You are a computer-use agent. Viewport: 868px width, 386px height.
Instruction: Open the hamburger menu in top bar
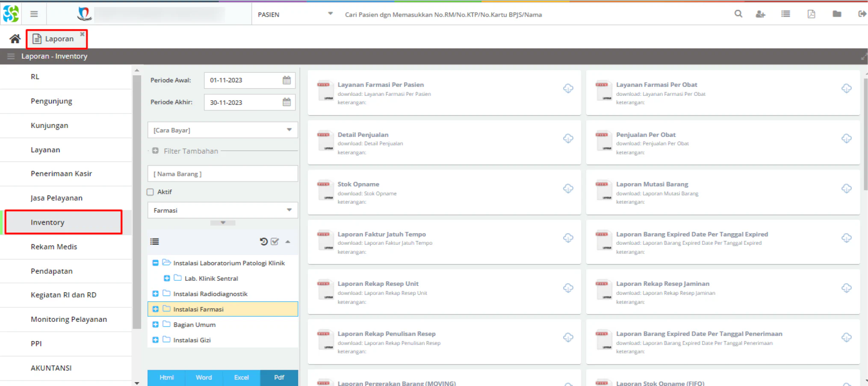(34, 14)
